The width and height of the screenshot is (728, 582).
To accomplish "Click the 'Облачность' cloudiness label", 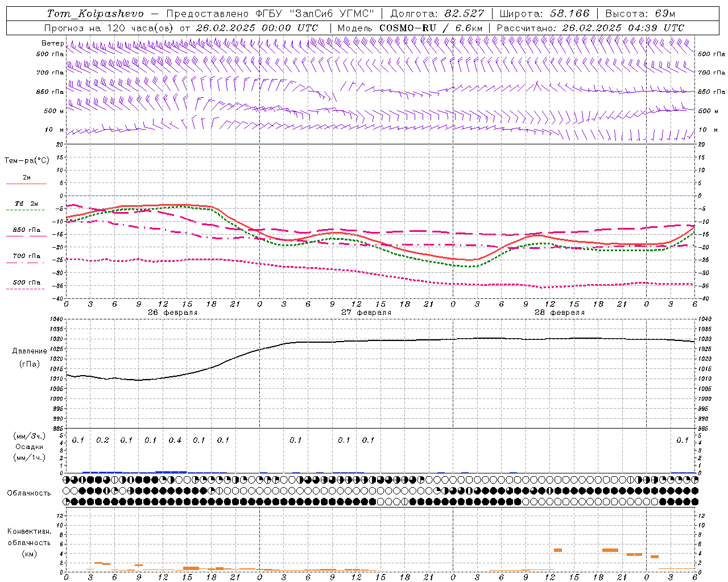I will [x=29, y=493].
